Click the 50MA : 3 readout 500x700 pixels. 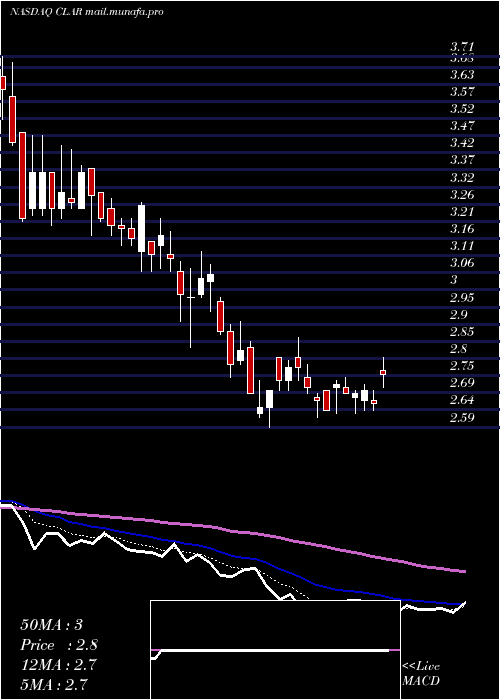(x=51, y=625)
